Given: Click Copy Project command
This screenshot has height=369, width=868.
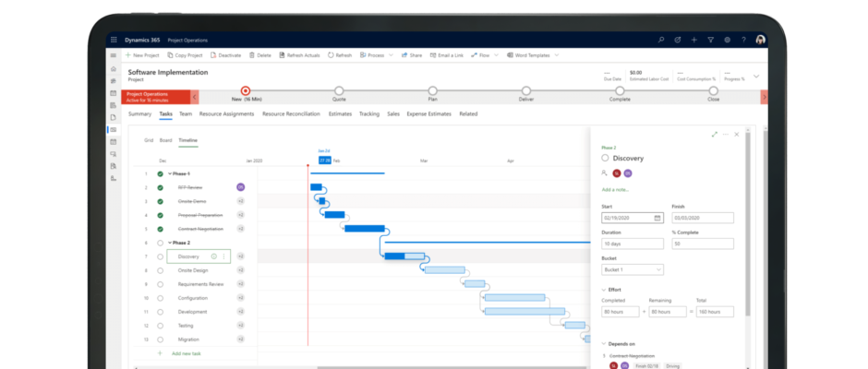Looking at the screenshot, I should (x=185, y=55).
